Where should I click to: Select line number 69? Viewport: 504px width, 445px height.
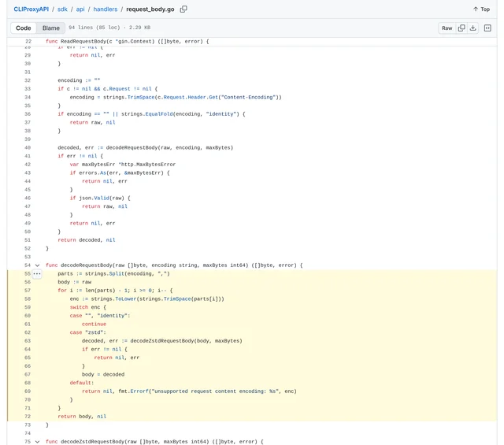point(28,391)
